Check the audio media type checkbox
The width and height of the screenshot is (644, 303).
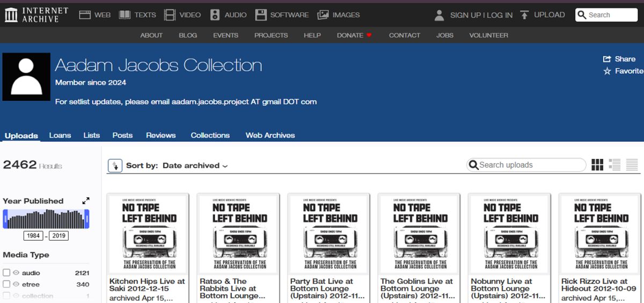tap(6, 273)
